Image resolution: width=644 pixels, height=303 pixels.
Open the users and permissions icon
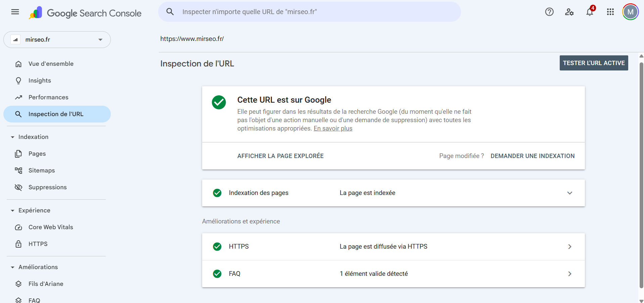(x=569, y=12)
